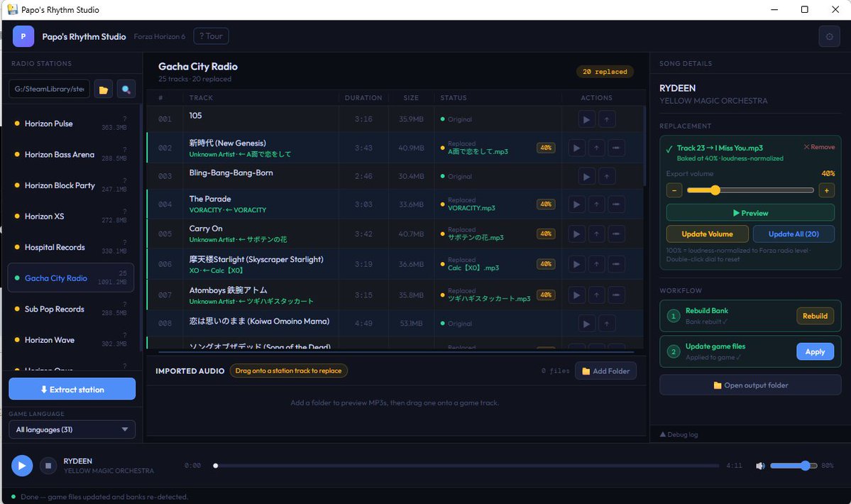Screen dimensions: 851x504
Task: Play track 002 New Genesis
Action: click(x=576, y=148)
